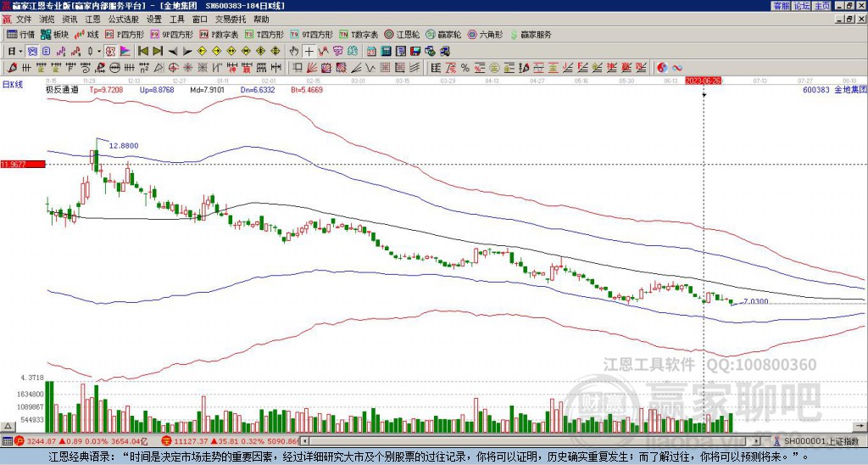This screenshot has height=465, width=868.
Task: Open the calculator icon
Action: tap(387, 52)
